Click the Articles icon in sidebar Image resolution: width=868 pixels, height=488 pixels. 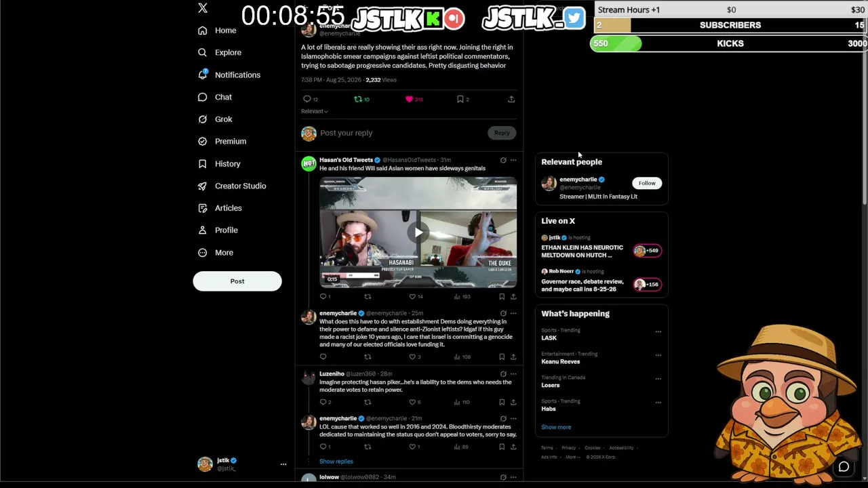tap(202, 208)
